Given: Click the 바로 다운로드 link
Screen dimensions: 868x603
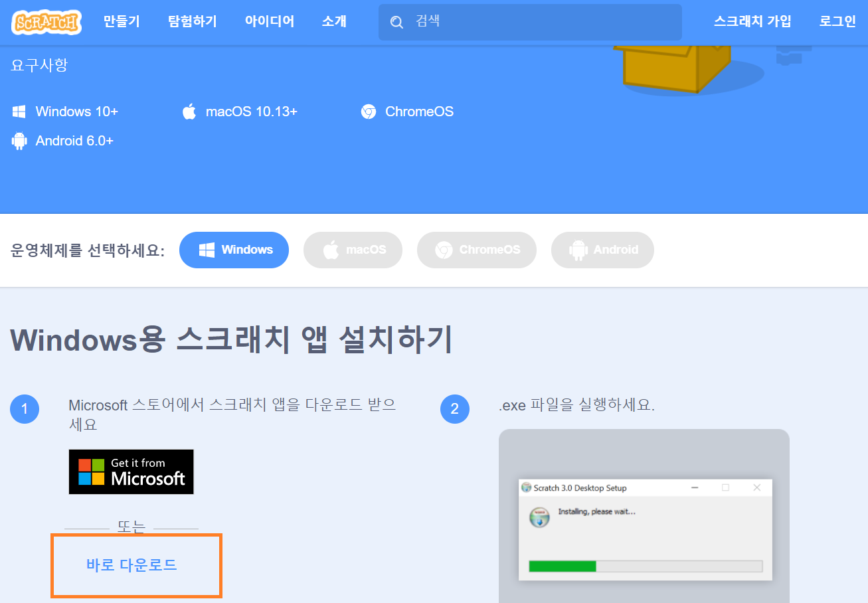Looking at the screenshot, I should pyautogui.click(x=131, y=565).
